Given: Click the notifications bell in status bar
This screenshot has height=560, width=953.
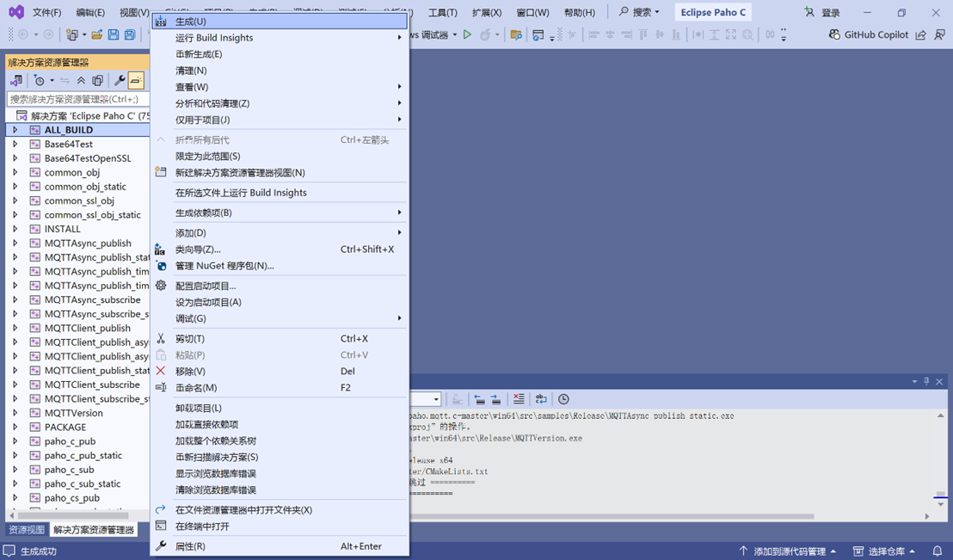Looking at the screenshot, I should (938, 551).
